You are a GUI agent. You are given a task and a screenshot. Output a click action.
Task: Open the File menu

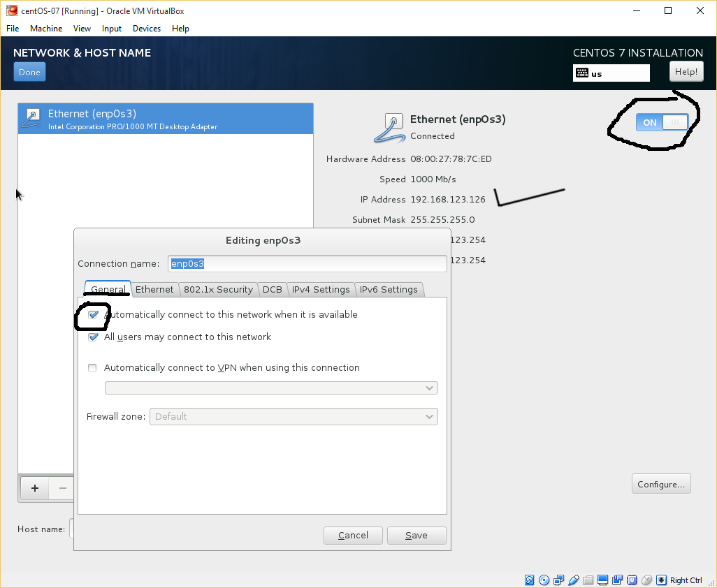pyautogui.click(x=13, y=29)
